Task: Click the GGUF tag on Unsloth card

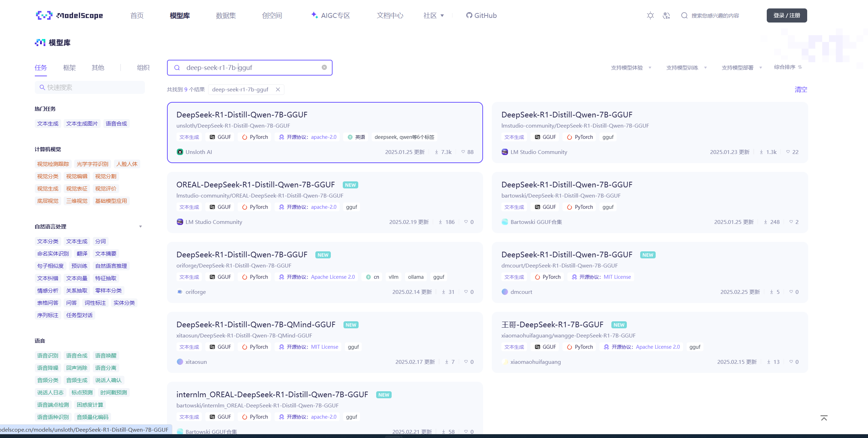Action: 220,137
